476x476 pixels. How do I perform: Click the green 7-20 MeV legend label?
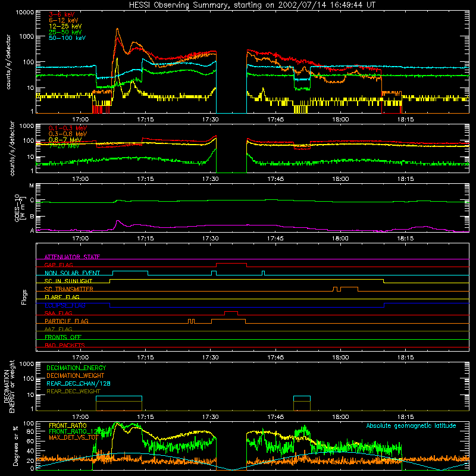(64, 146)
